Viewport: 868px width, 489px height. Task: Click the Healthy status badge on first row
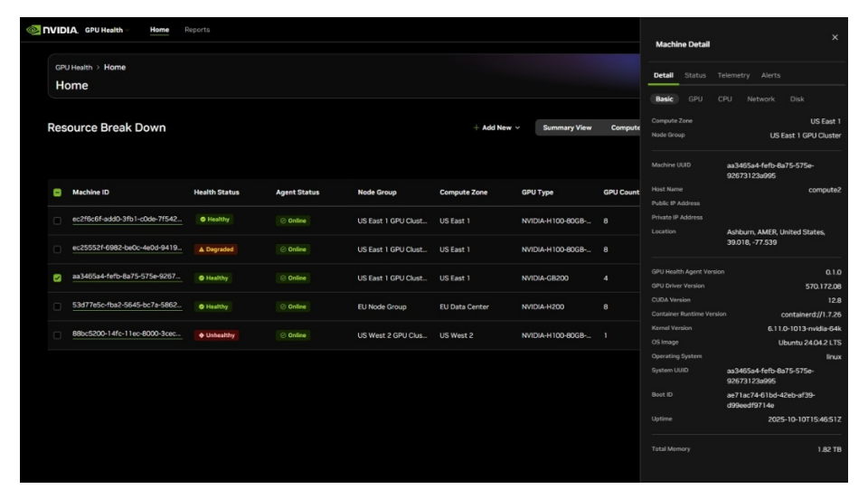point(213,220)
